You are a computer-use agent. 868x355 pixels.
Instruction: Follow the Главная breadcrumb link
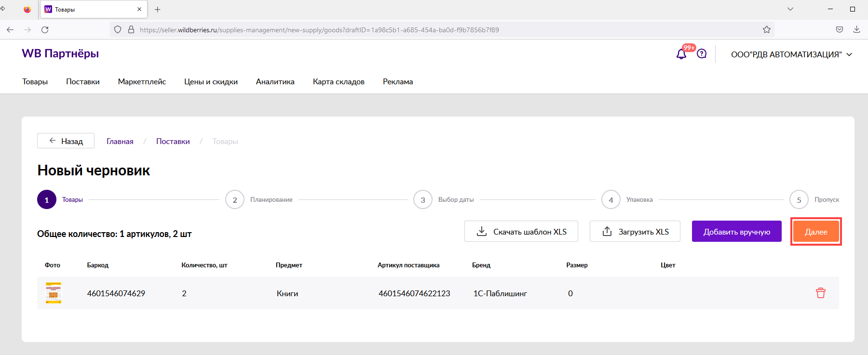(120, 141)
